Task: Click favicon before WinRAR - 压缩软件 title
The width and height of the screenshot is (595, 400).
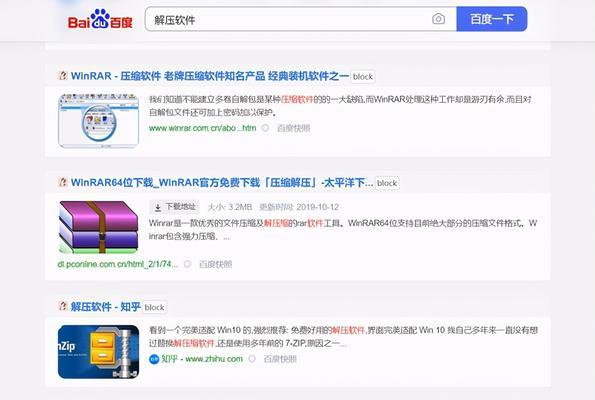Action: tap(63, 76)
